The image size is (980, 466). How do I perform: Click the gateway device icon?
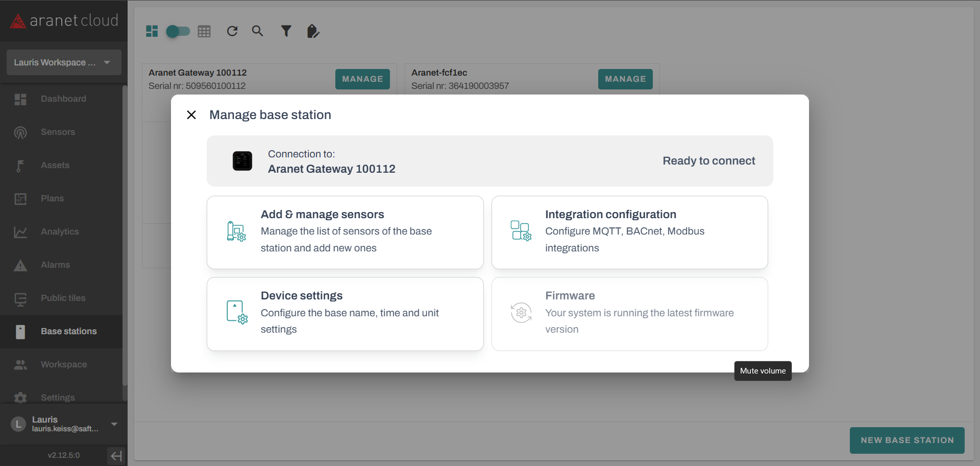coord(242,161)
